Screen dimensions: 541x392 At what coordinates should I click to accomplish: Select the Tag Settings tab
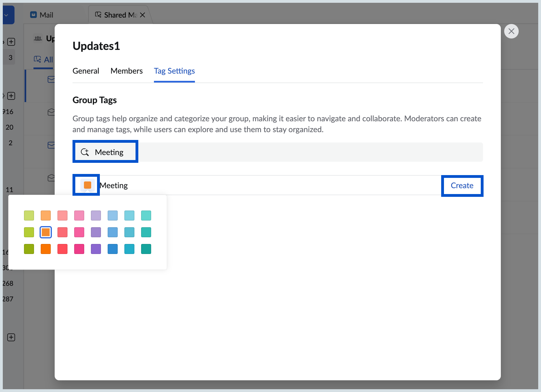pos(174,71)
